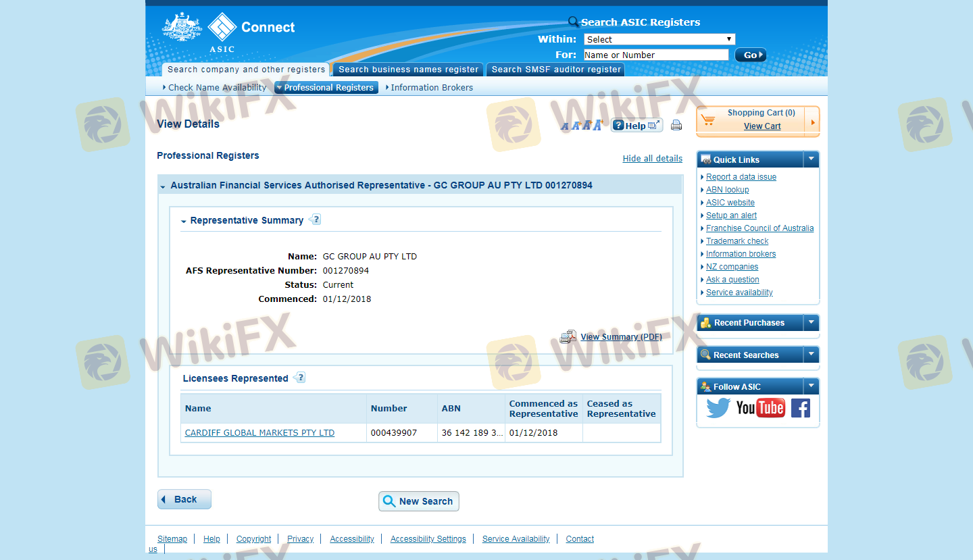The width and height of the screenshot is (973, 560).
Task: Open the Information Brokers menu item
Action: (431, 88)
